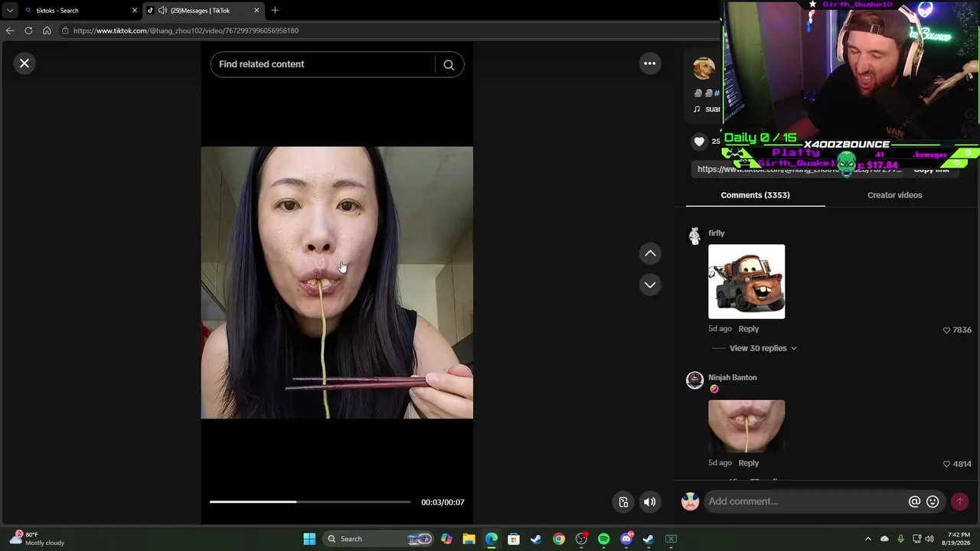Screen dimensions: 980x551
Task: Open Microsoft Edge from the taskbar
Action: point(491,539)
